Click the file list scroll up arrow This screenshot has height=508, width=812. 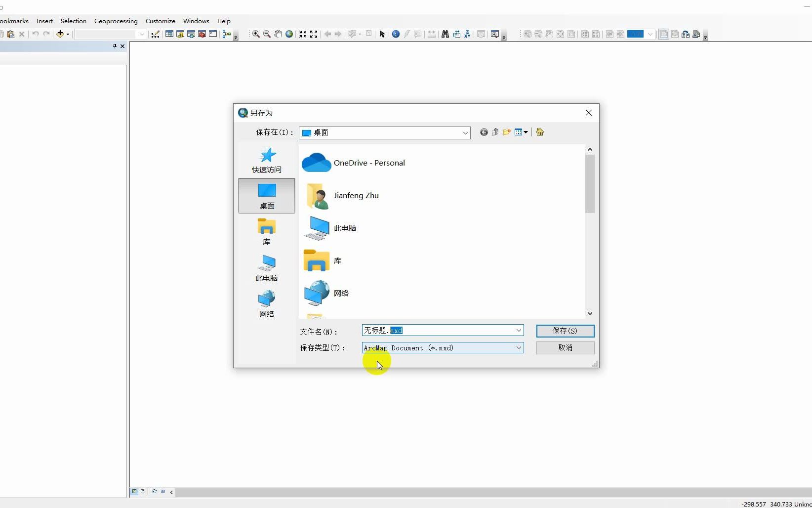590,149
